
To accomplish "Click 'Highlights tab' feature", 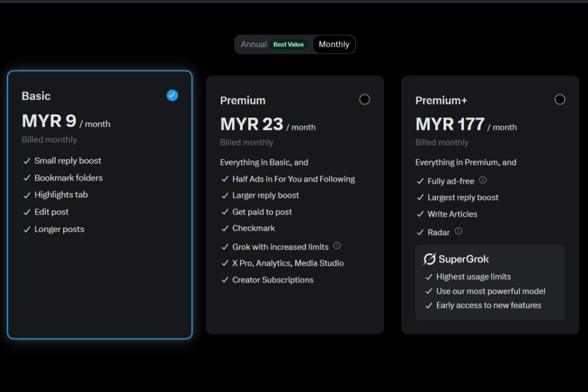I will tap(61, 195).
